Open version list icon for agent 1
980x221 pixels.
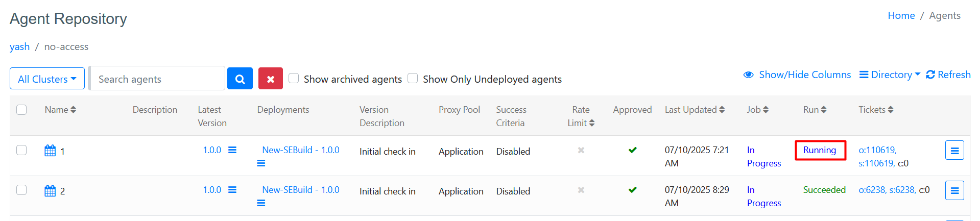[232, 150]
